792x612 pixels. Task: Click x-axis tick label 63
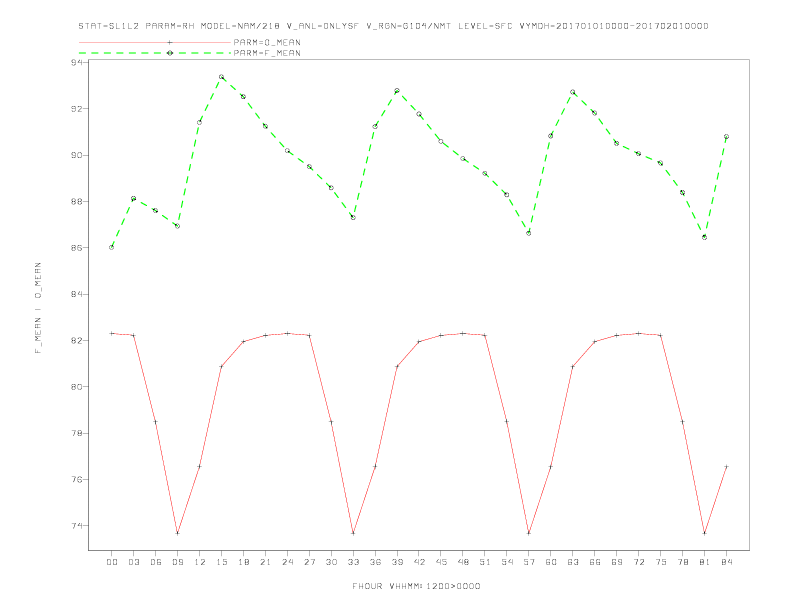point(573,562)
